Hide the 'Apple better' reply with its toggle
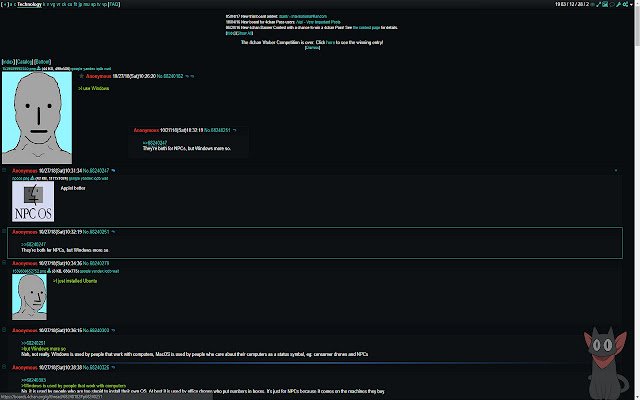The image size is (640, 400). (x=4, y=170)
